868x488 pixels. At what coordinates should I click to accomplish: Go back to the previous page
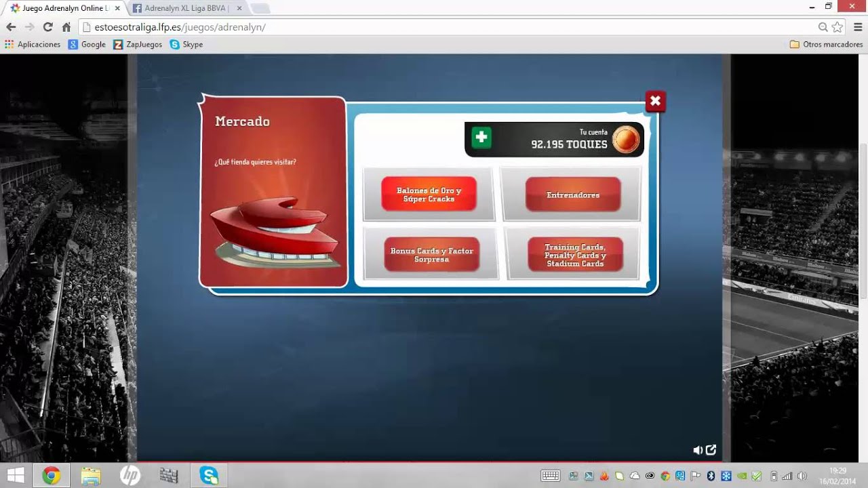pos(11,27)
